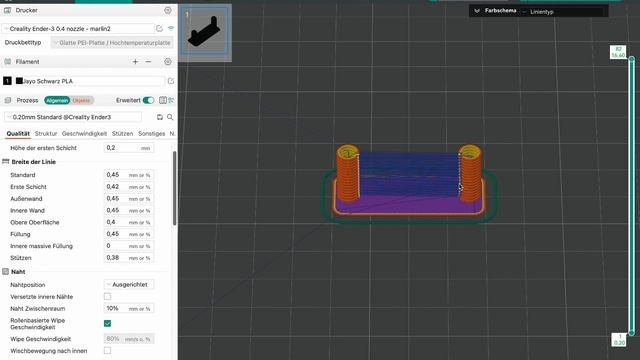
Task: Click the Außenwand width field
Action: (x=129, y=198)
